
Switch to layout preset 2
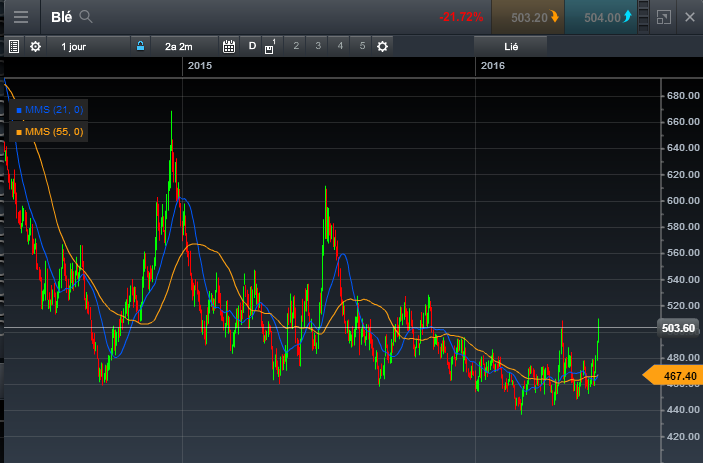(x=296, y=46)
